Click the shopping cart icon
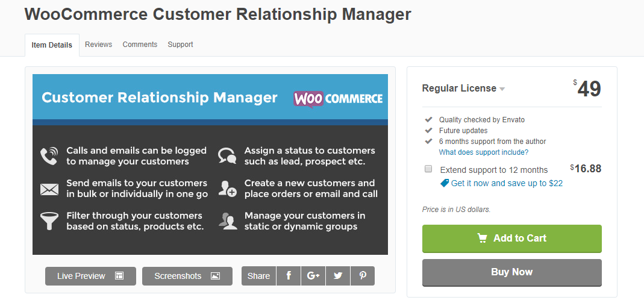644x303 pixels. 483,239
